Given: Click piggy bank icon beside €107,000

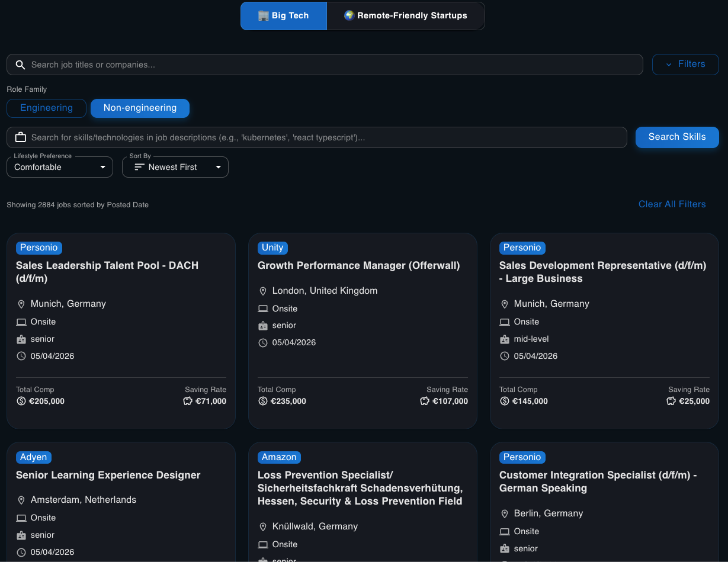Looking at the screenshot, I should pos(425,401).
